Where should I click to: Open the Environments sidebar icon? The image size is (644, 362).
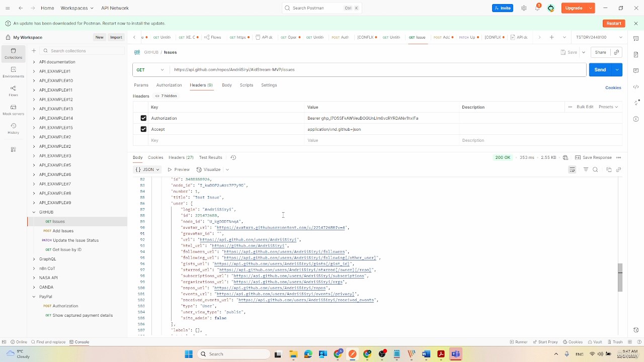[13, 72]
